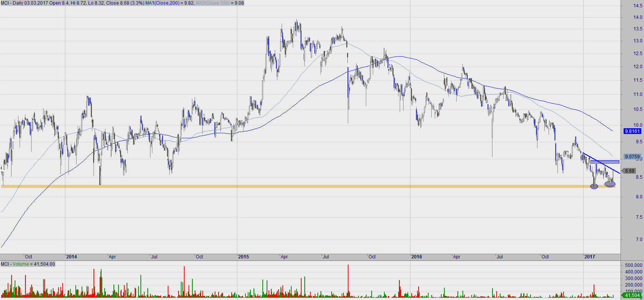
Task: Click the 9.0759 moving average price tag
Action: [632, 157]
